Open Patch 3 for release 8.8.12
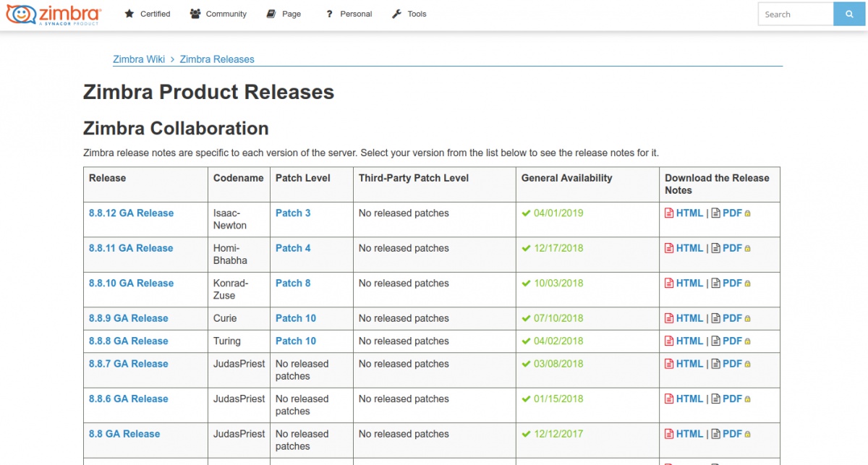Viewport: 868px width, 465px height. click(x=293, y=213)
